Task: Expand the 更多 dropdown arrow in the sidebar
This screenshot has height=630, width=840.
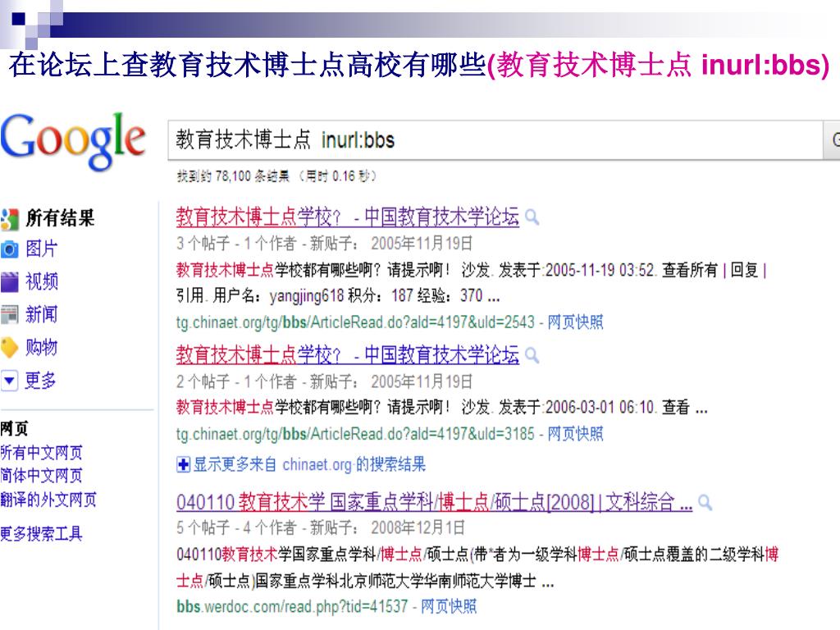Action: coord(9,381)
